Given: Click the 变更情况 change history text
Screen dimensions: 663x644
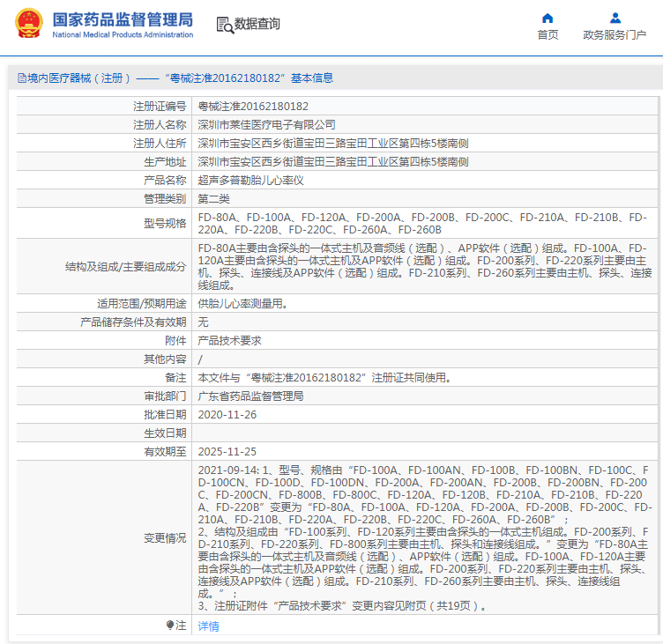Looking at the screenshot, I should 425,538.
